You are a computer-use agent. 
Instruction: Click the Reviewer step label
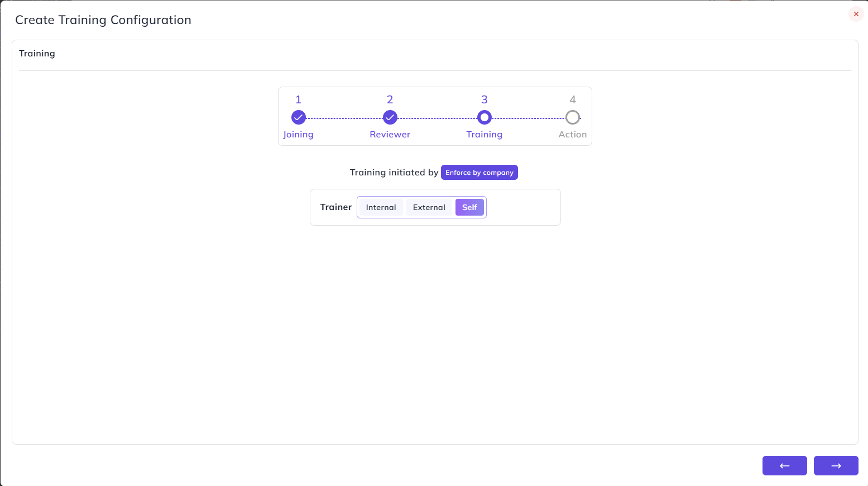(390, 135)
